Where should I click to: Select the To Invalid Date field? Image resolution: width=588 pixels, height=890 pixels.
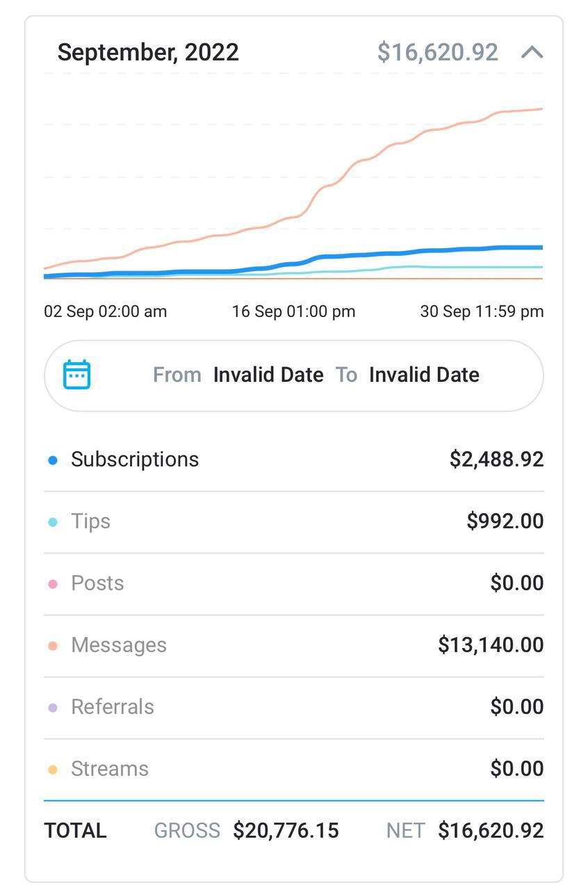pyautogui.click(x=424, y=375)
